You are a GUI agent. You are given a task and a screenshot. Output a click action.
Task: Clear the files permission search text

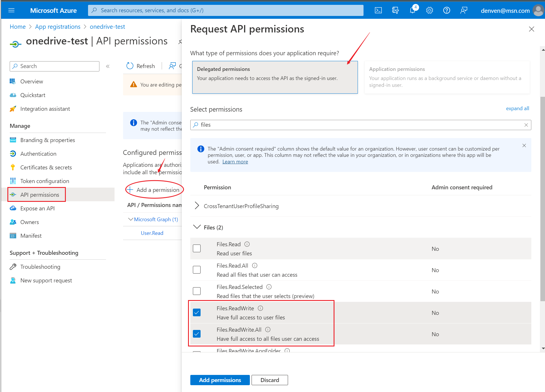[x=526, y=125]
